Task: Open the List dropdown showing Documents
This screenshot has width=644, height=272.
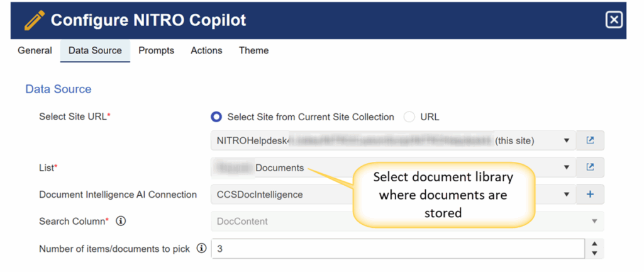Action: [394, 167]
